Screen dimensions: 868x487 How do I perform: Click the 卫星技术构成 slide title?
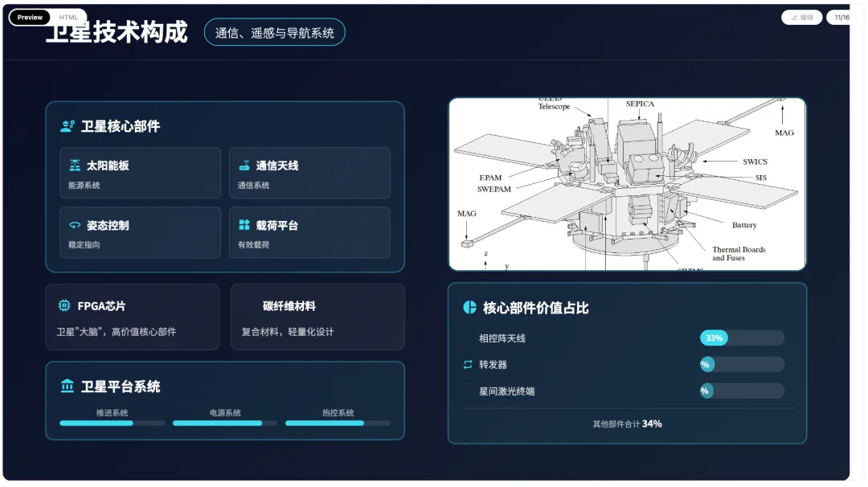[x=117, y=32]
